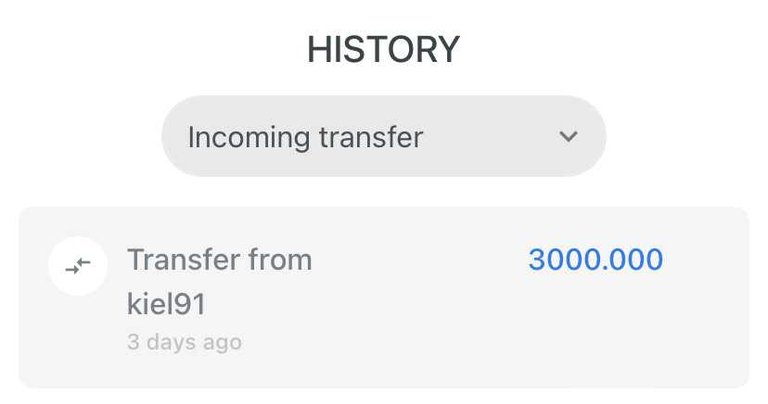View details of the 3000.000 incoming transfer
The image size is (768, 404).
click(x=384, y=297)
